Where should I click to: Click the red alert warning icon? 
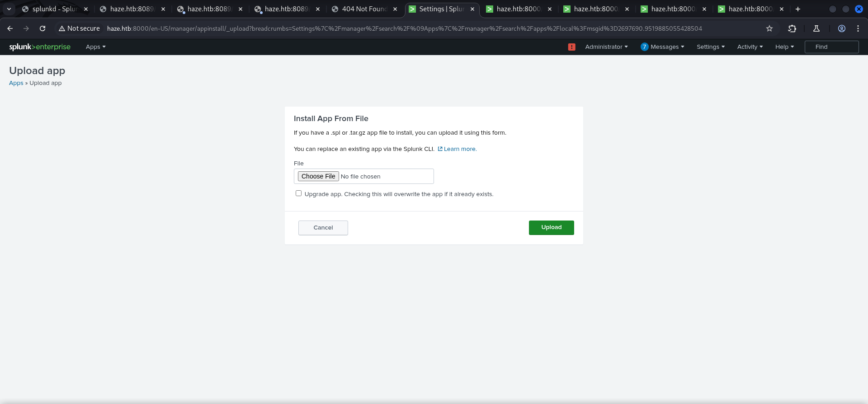point(571,47)
